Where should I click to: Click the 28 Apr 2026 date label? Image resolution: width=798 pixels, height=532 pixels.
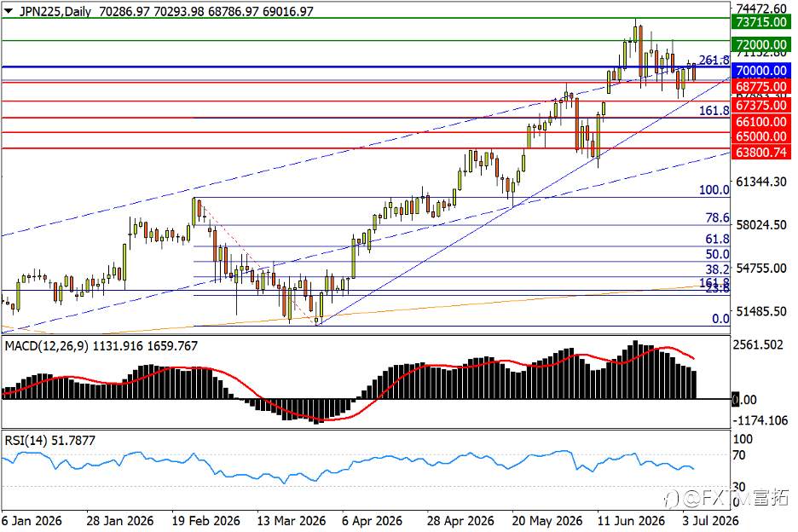(460, 521)
